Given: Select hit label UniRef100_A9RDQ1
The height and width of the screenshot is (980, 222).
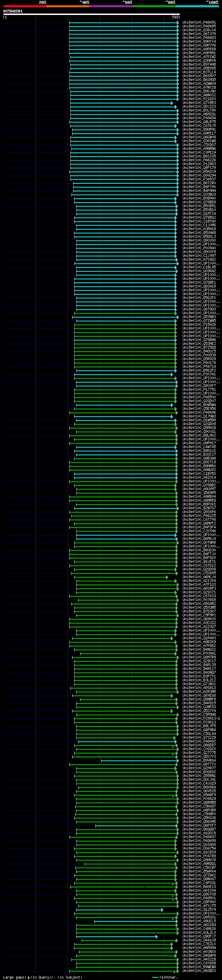Looking at the screenshot, I should (199, 864).
